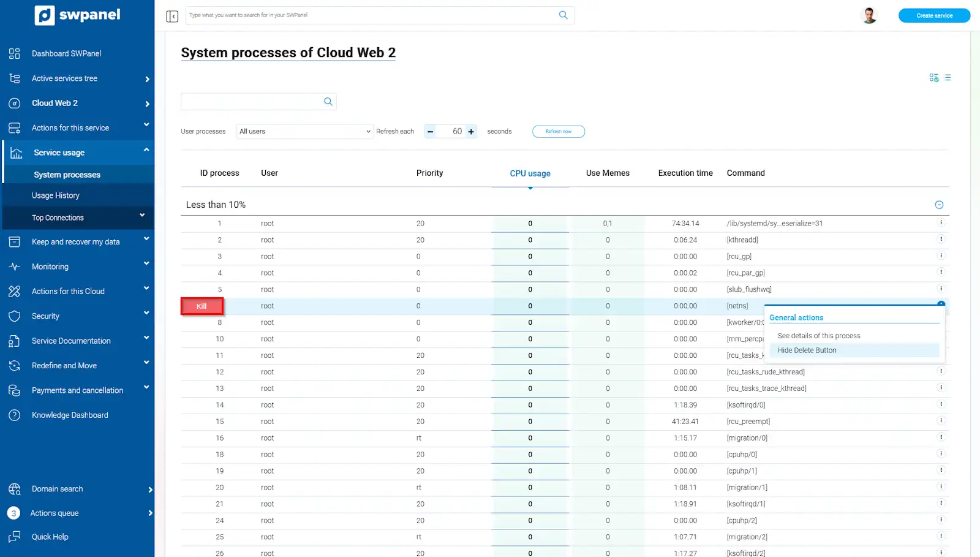Open options menu for rcu_preempt row

tap(941, 420)
